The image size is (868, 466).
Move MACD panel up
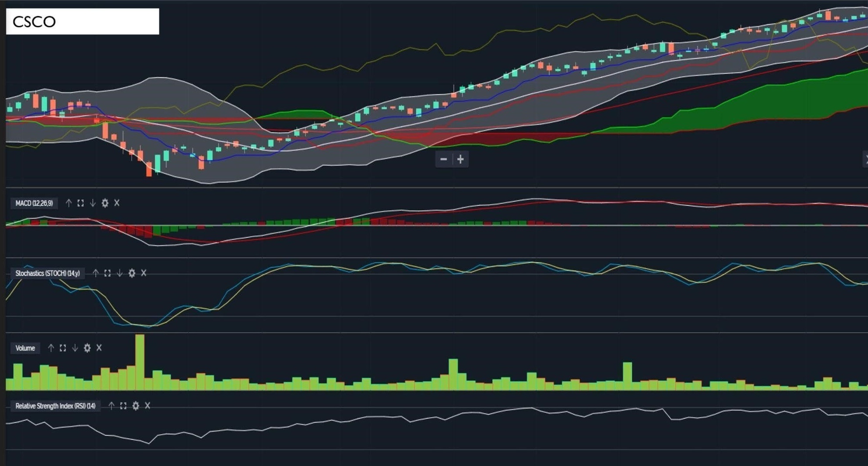68,203
